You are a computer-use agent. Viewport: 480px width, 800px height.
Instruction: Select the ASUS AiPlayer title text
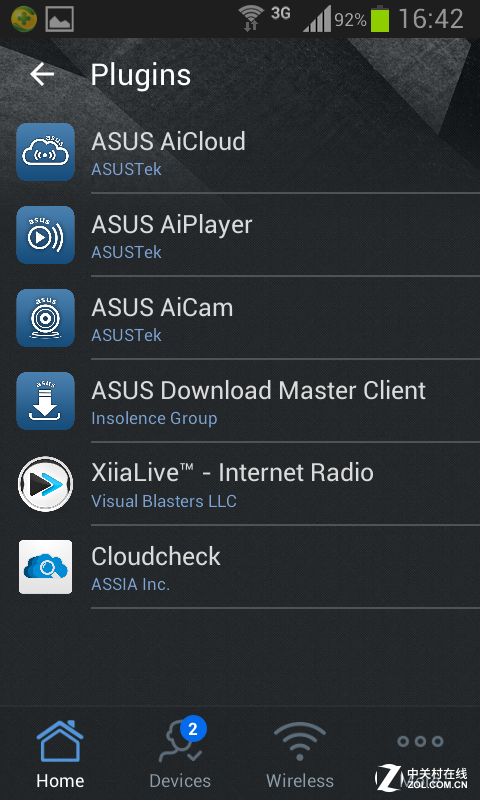[x=172, y=224]
